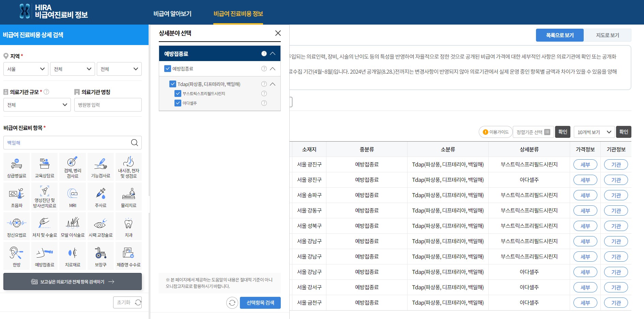
Task: Choose the 치과 tooth icon
Action: click(128, 226)
